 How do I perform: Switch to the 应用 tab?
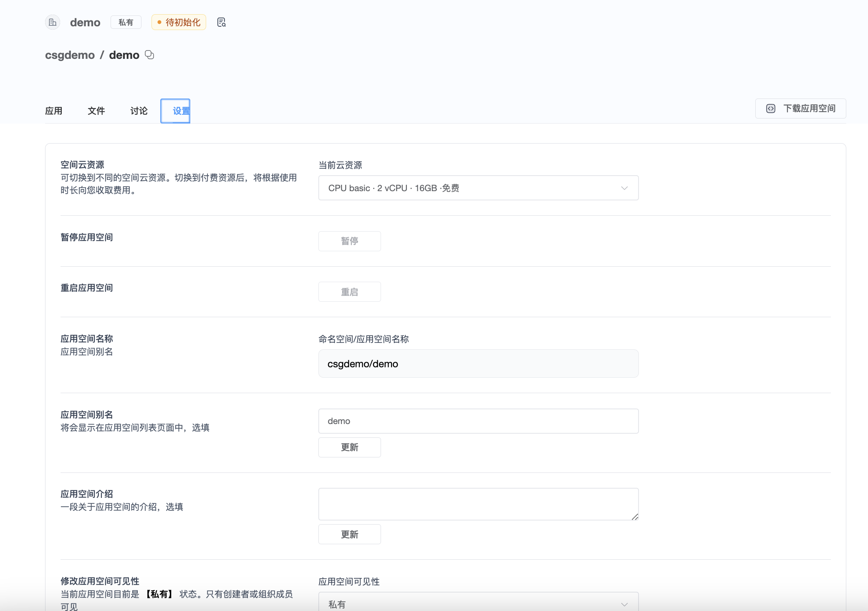pyautogui.click(x=54, y=111)
